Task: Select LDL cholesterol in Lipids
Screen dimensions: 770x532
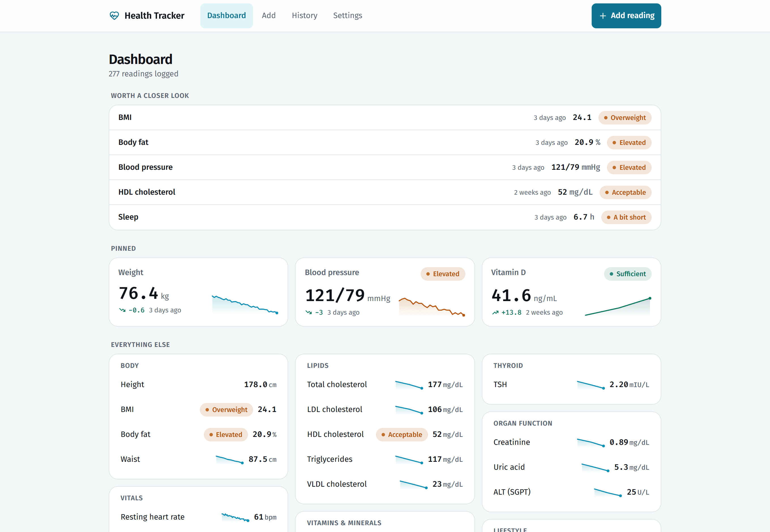Action: click(385, 410)
